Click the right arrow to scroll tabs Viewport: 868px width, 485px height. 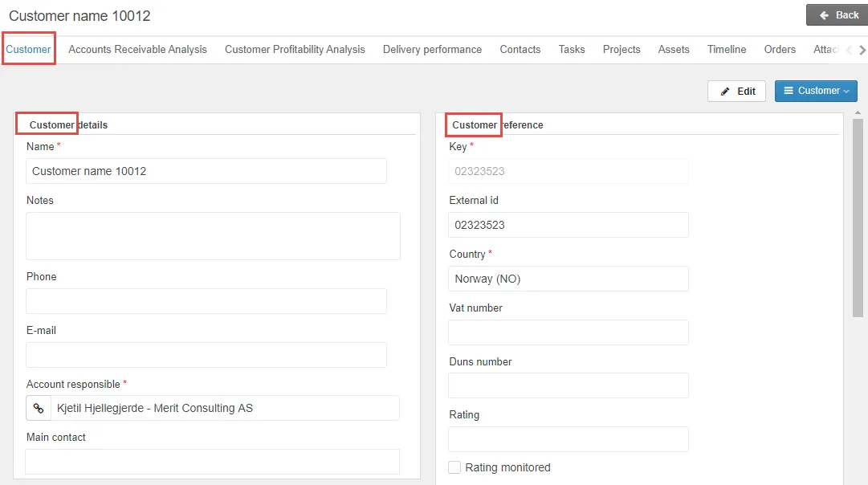[x=862, y=50]
